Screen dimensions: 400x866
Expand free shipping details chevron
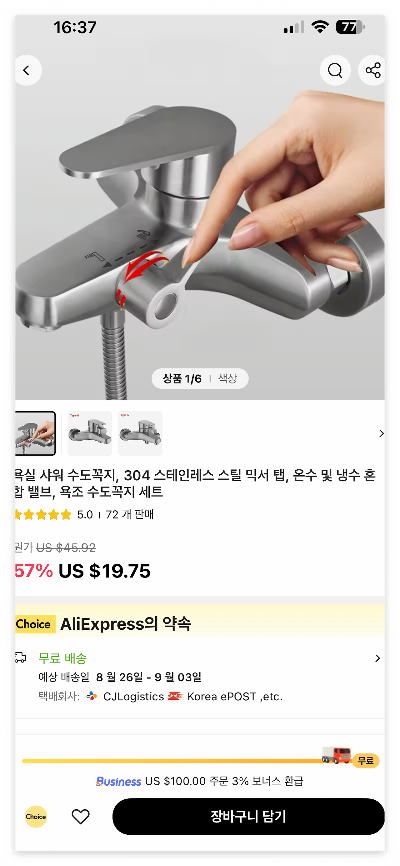(377, 658)
